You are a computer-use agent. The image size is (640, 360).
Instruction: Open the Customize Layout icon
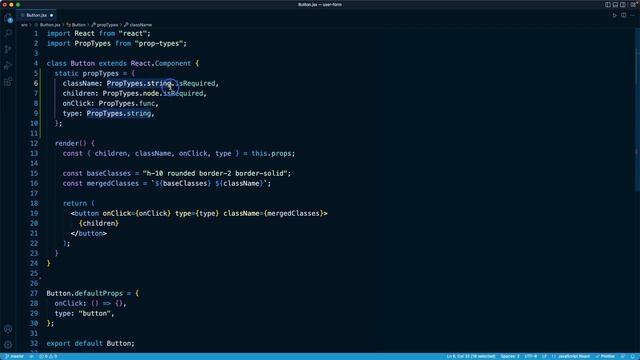(x=633, y=4)
